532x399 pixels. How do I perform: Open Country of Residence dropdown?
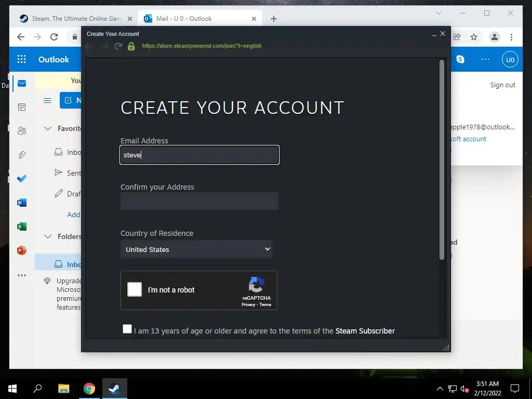tap(196, 249)
